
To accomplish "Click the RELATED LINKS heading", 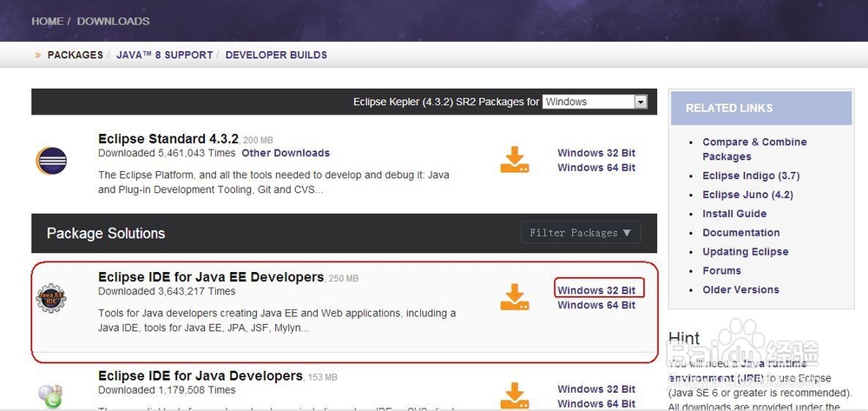I will point(729,108).
